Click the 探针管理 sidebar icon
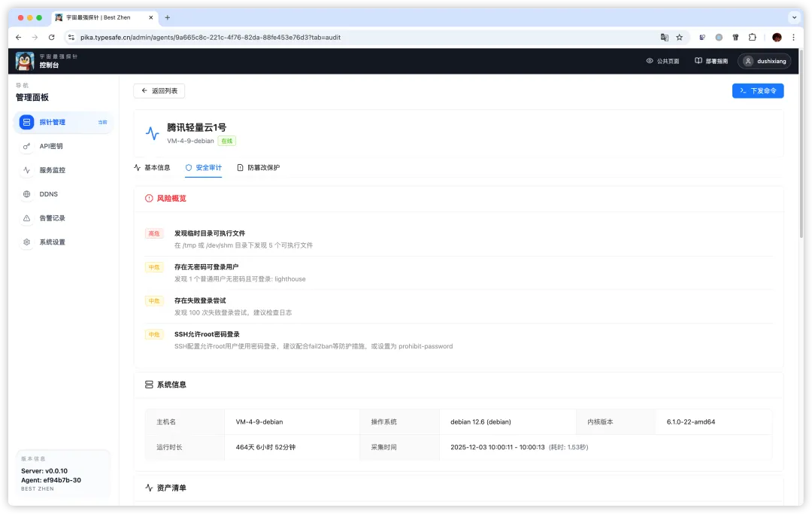 (26, 122)
